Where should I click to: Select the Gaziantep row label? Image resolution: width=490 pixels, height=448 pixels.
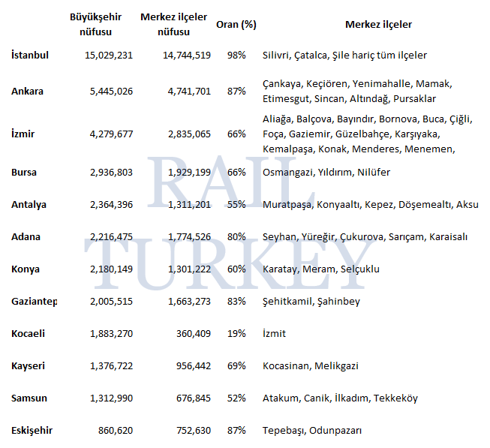[x=35, y=301]
